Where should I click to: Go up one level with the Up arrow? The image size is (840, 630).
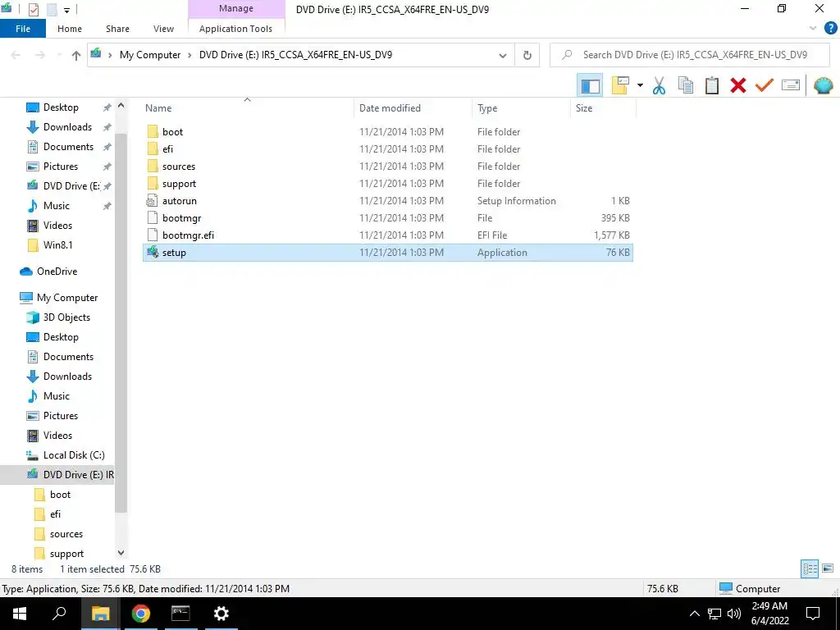[76, 55]
